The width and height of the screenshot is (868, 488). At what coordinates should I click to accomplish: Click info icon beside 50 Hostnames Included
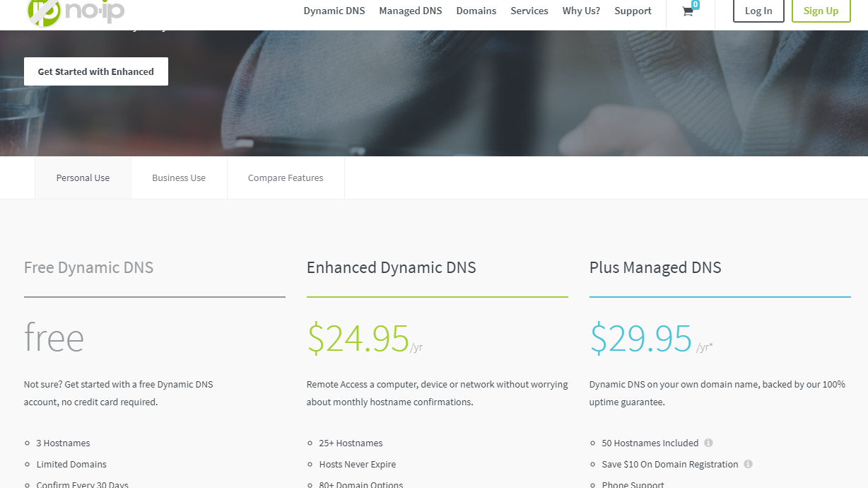coord(708,443)
